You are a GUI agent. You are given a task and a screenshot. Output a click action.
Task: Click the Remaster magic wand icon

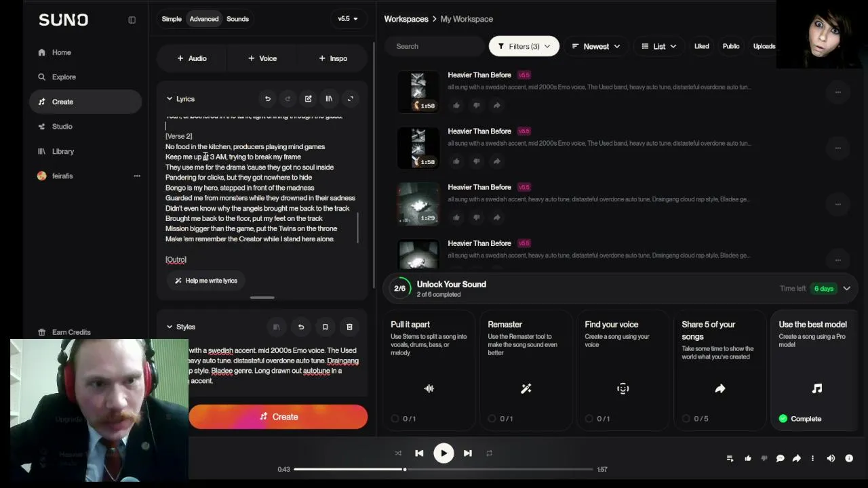[526, 388]
